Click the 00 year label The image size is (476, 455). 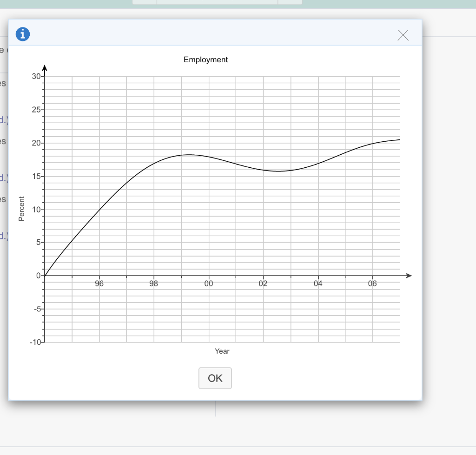coord(208,284)
